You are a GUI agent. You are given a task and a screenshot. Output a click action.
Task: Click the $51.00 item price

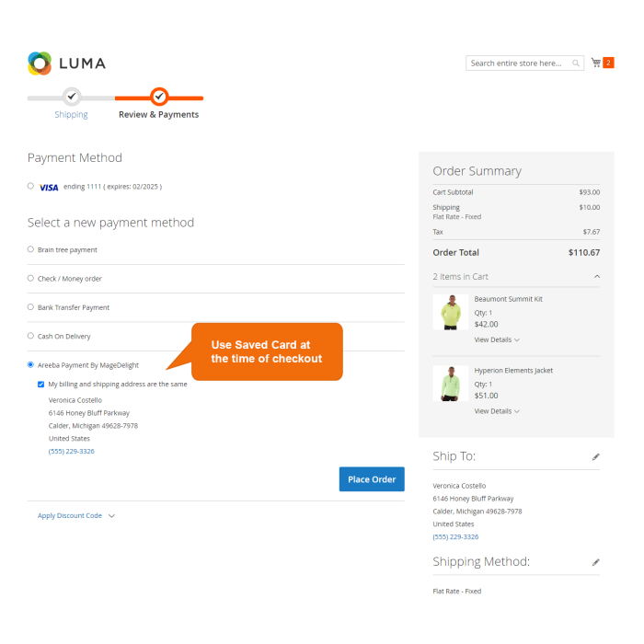[487, 396]
